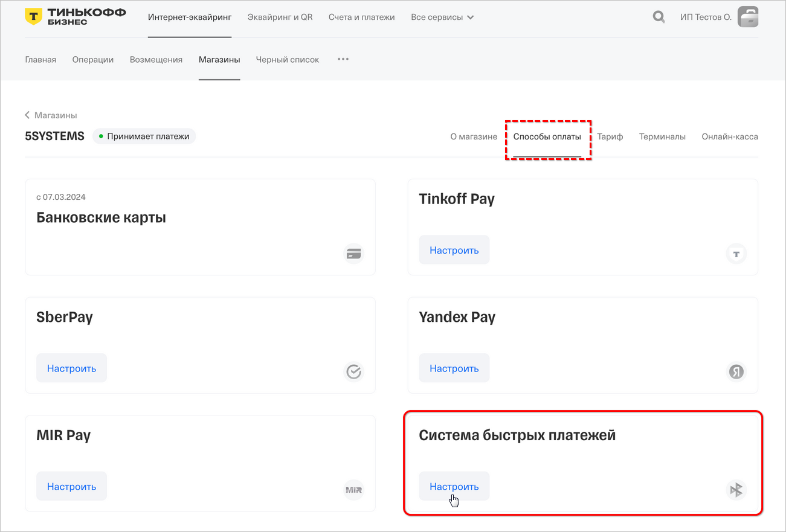Go to Возмещения subsection

click(156, 59)
